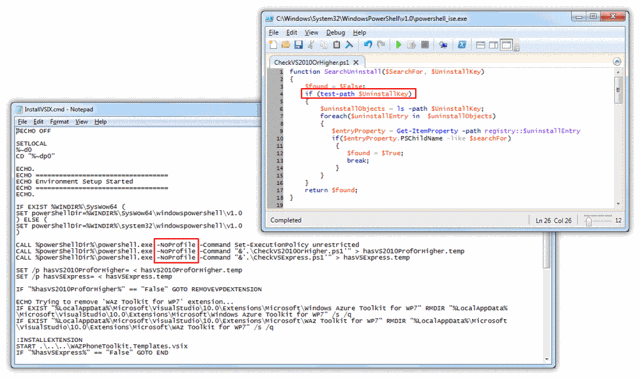Open the View menu in PowerShell ISE

311,33
